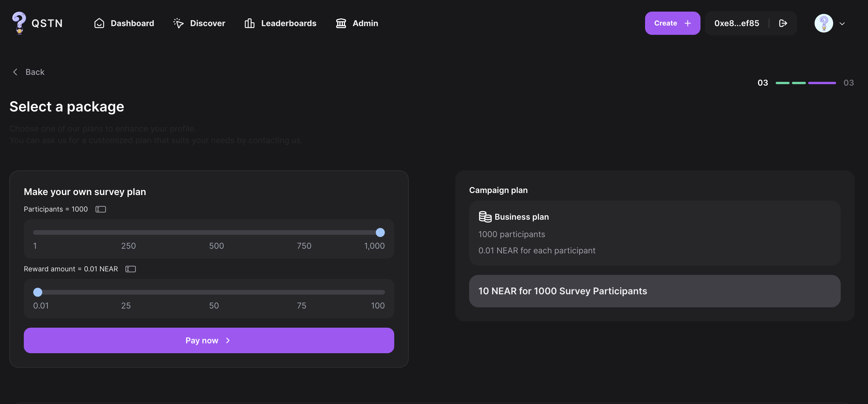Click the Discover cursor icon
The height and width of the screenshot is (404, 868).
tap(178, 23)
